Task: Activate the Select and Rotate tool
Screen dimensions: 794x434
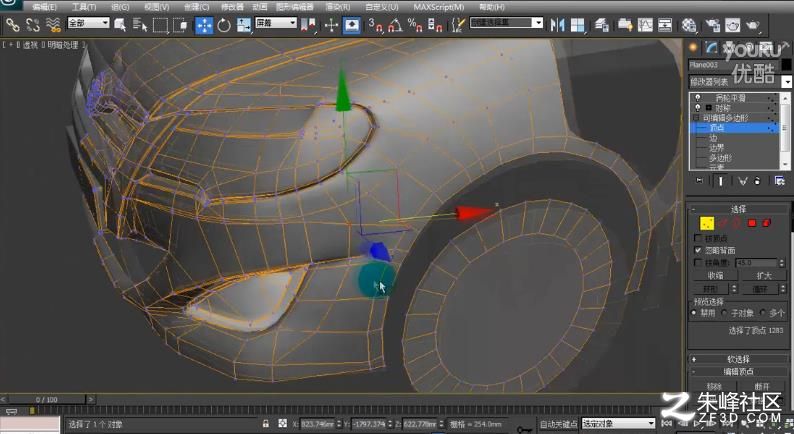Action: coord(224,25)
